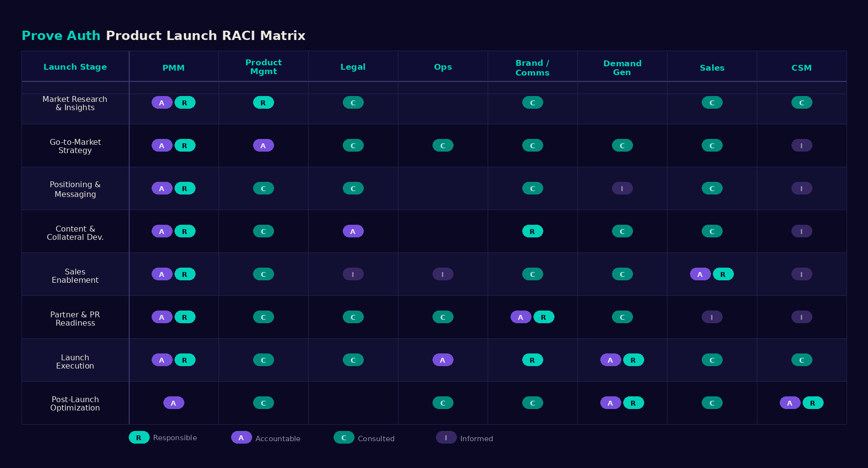
Task: Open the Brand / Comms column header
Action: [x=532, y=67]
